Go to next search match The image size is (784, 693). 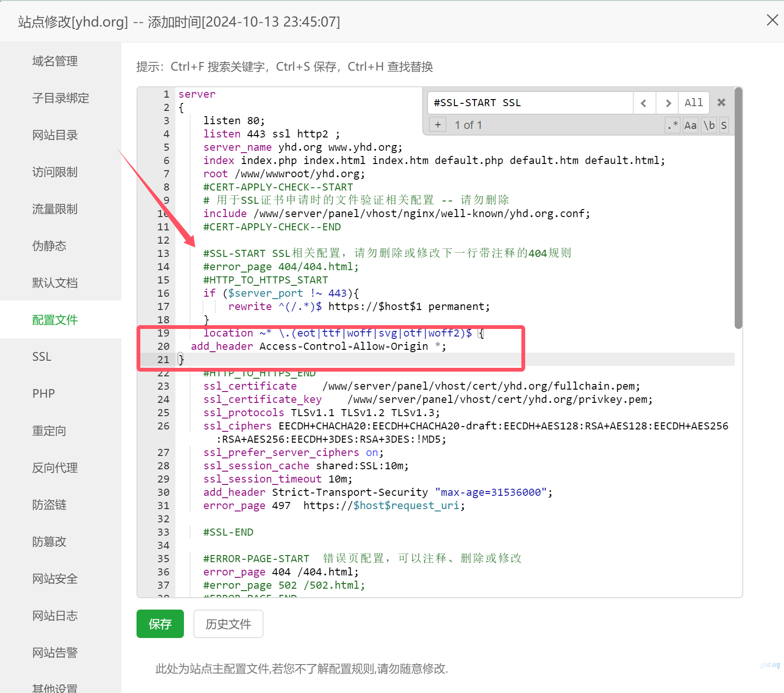[x=667, y=103]
